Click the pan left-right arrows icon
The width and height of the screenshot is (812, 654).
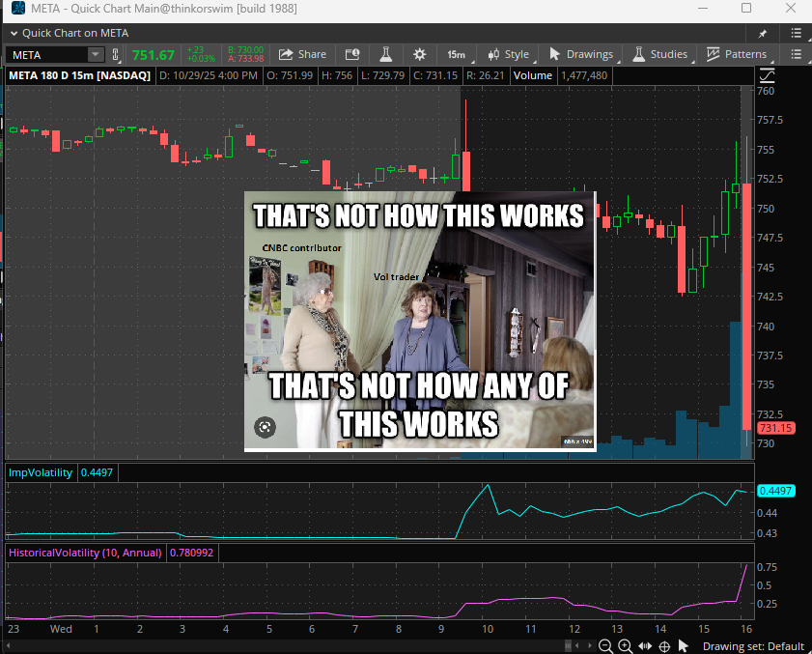point(645,645)
